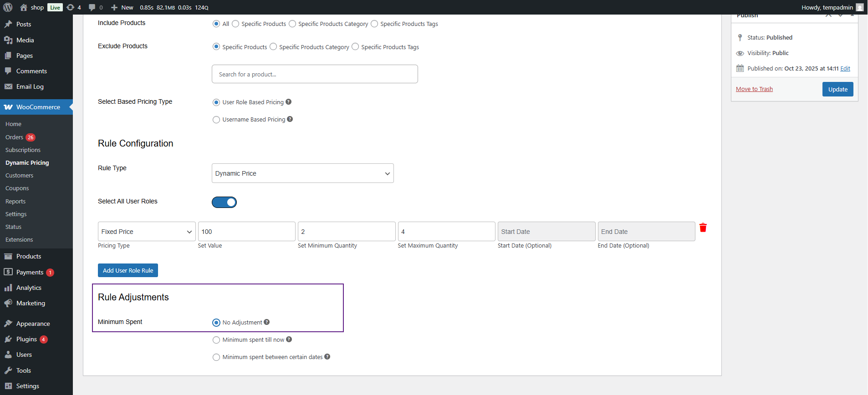868x395 pixels.
Task: Click the Search for a product field
Action: [x=315, y=74]
